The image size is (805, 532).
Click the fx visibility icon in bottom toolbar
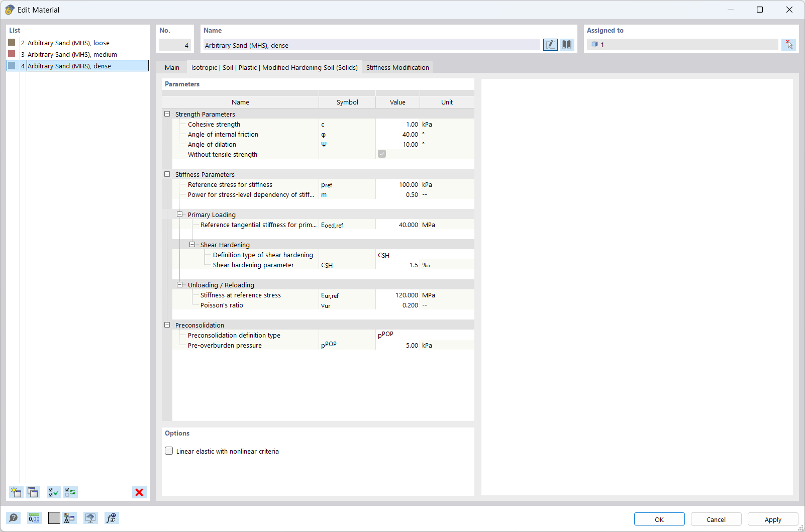point(111,518)
